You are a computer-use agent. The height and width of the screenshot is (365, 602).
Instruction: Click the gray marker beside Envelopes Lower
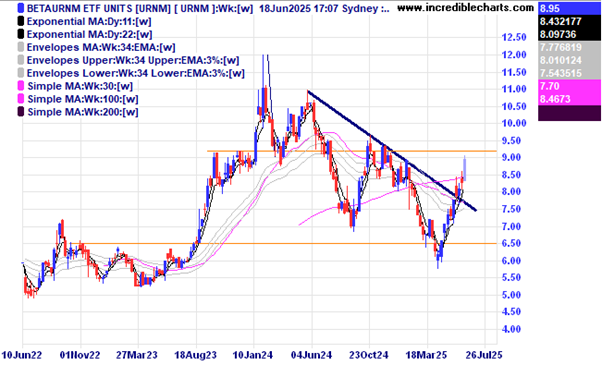click(21, 73)
